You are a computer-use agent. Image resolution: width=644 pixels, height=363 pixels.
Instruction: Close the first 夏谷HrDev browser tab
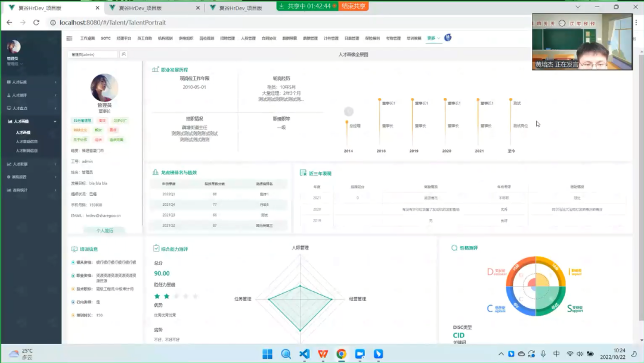click(x=97, y=8)
